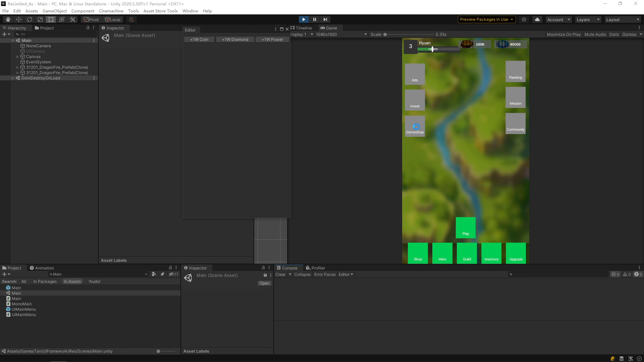The width and height of the screenshot is (644, 362).
Task: Switch to the Profiler tab
Action: [316, 268]
